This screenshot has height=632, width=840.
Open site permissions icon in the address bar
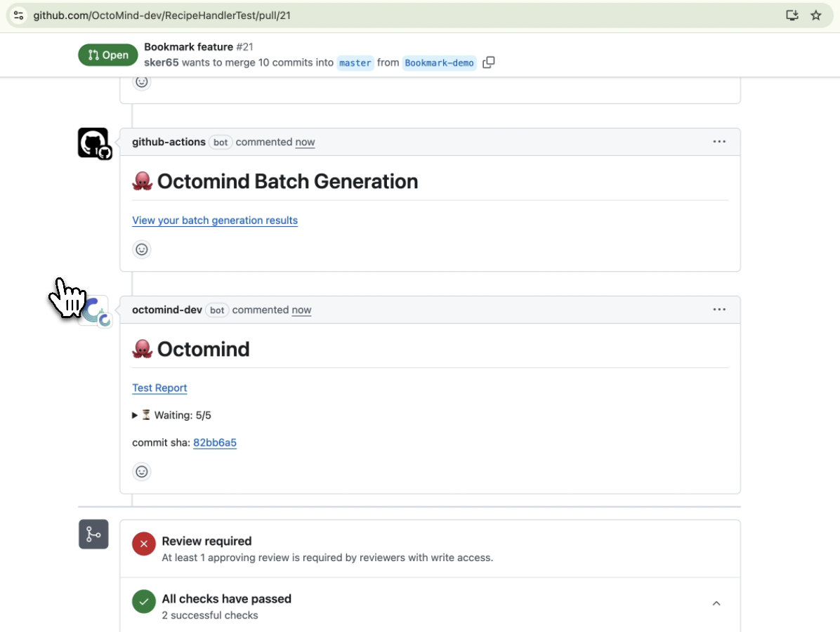[x=18, y=13]
